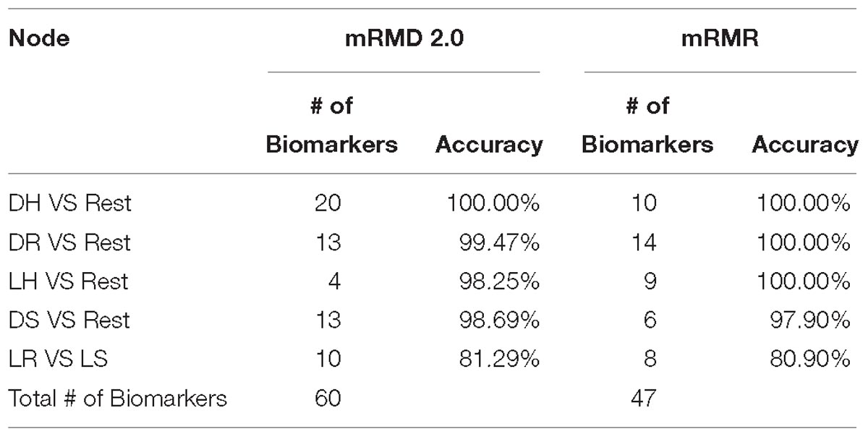
Task: Click the LH VS Rest row label
Action: coord(69,281)
